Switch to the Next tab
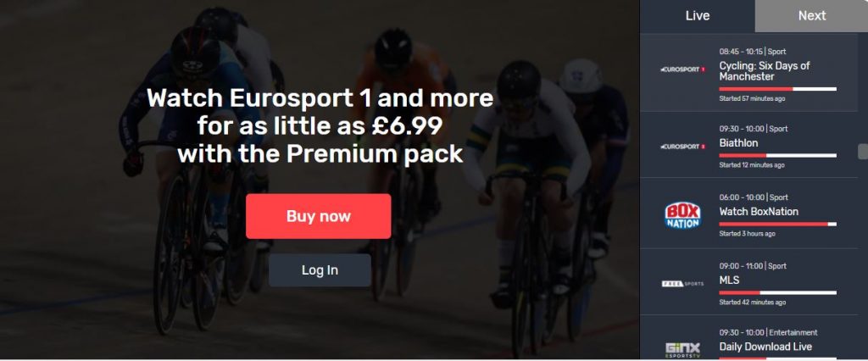 point(811,16)
